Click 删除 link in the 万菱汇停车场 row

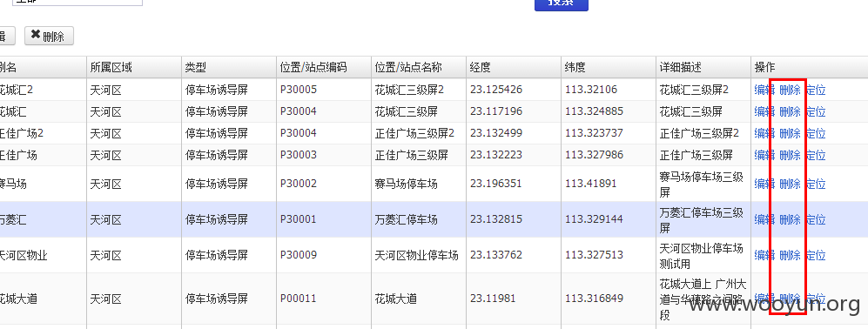coord(790,220)
